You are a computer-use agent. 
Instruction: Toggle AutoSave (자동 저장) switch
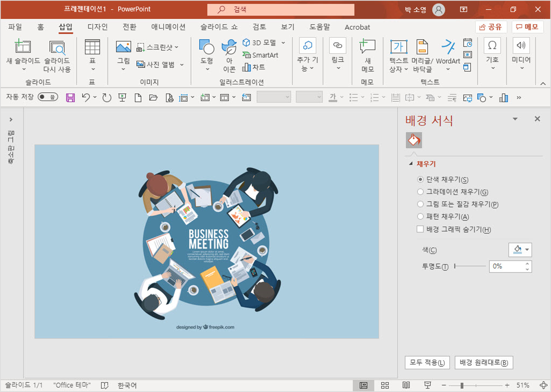(x=48, y=97)
